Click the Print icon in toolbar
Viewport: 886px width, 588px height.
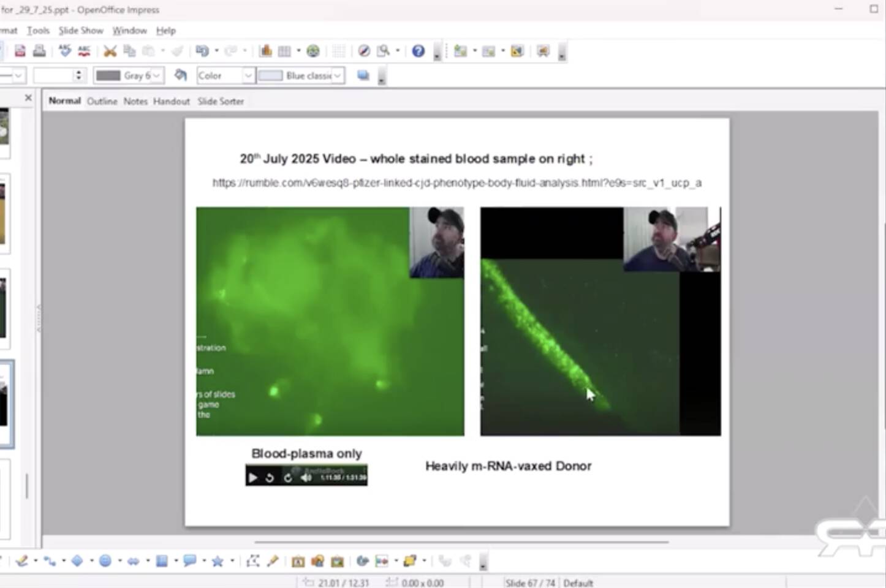pyautogui.click(x=39, y=51)
